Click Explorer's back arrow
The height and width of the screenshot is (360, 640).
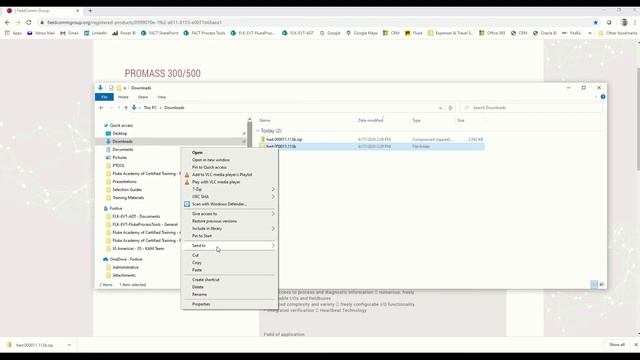[x=102, y=108]
